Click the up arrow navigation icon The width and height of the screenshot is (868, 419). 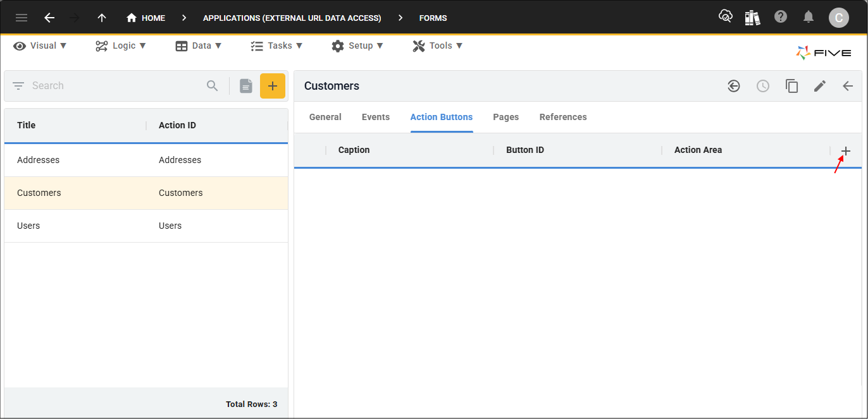tap(102, 18)
